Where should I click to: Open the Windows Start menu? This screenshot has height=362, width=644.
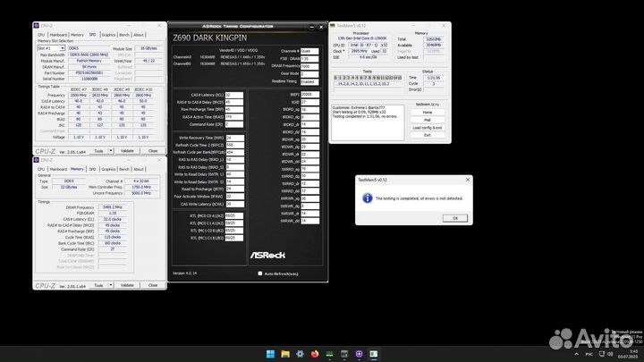tap(270, 354)
